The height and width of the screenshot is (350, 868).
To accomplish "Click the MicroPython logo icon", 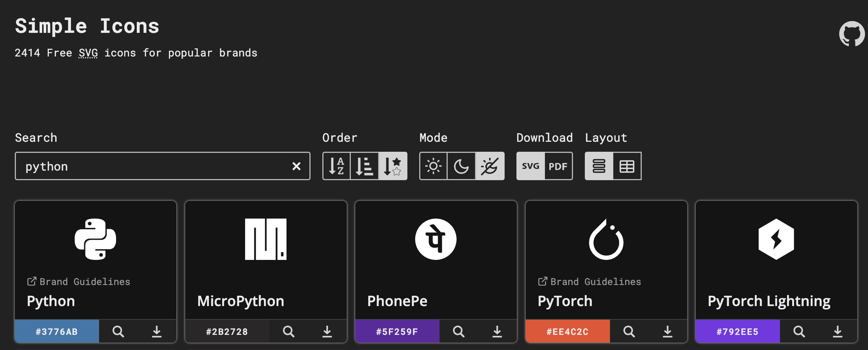I will pyautogui.click(x=266, y=239).
